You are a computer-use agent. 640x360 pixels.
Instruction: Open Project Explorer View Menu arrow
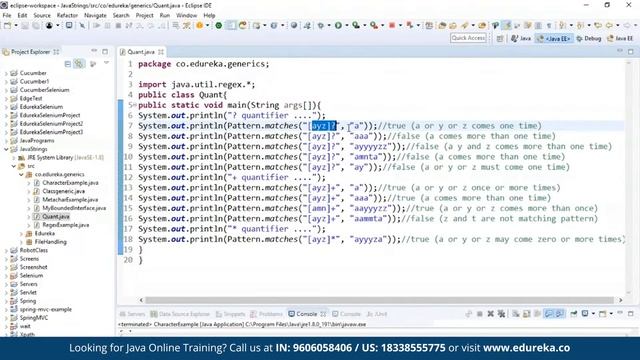[x=106, y=63]
